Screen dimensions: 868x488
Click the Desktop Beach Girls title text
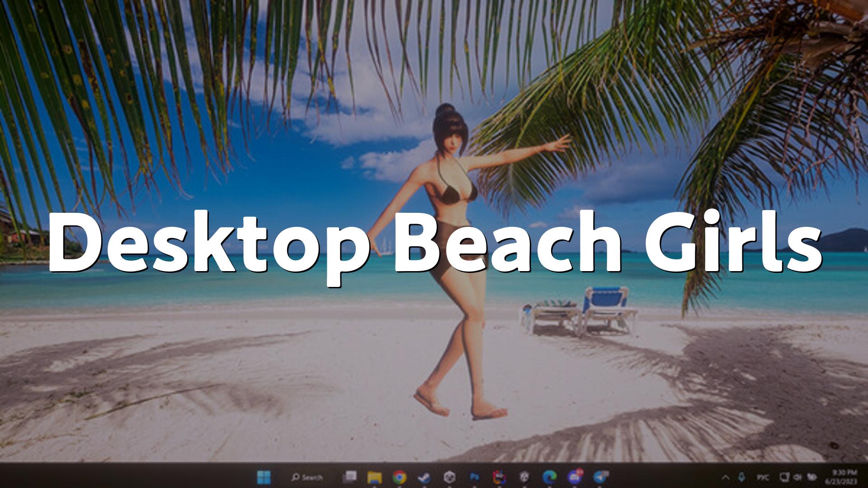click(434, 246)
